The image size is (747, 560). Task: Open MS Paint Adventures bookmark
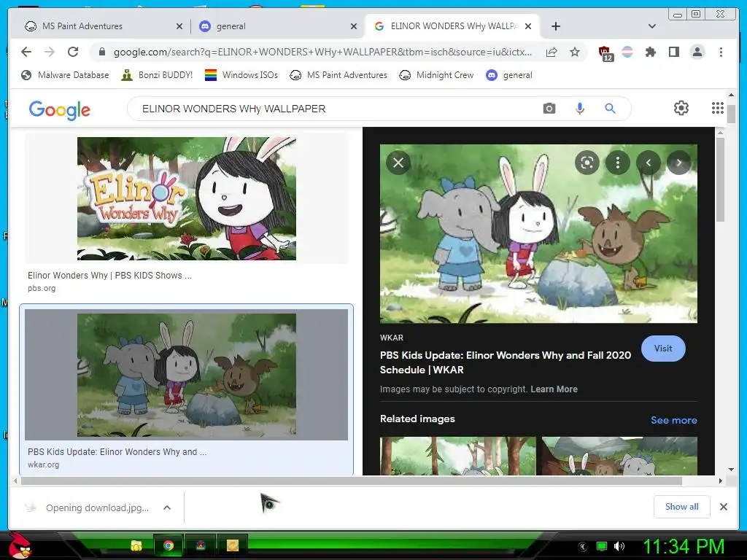pos(338,75)
